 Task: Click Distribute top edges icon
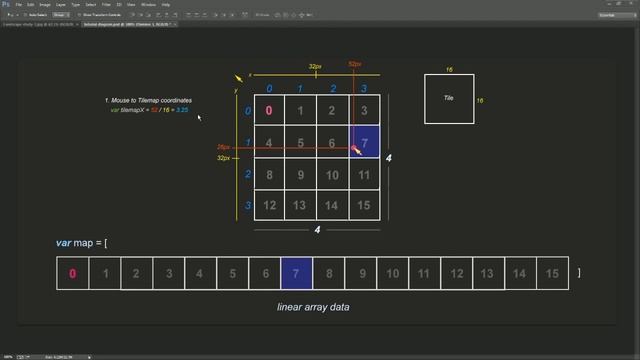point(188,15)
